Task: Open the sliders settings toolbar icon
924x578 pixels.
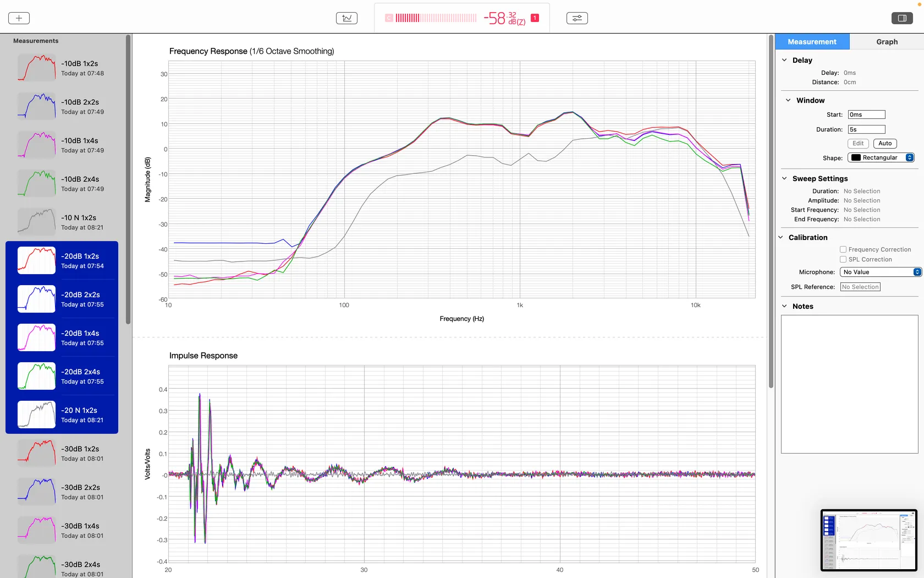Action: click(577, 18)
